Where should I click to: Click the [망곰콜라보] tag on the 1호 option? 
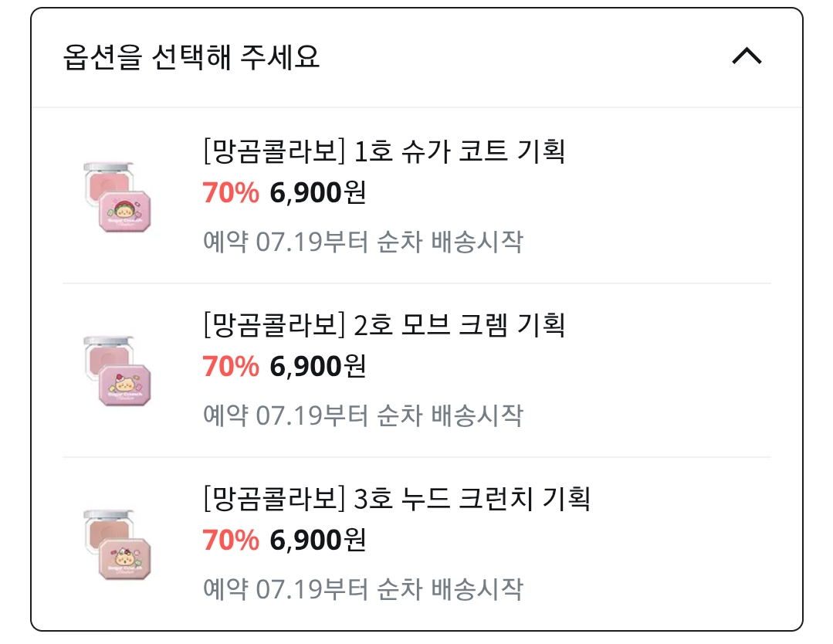[274, 151]
